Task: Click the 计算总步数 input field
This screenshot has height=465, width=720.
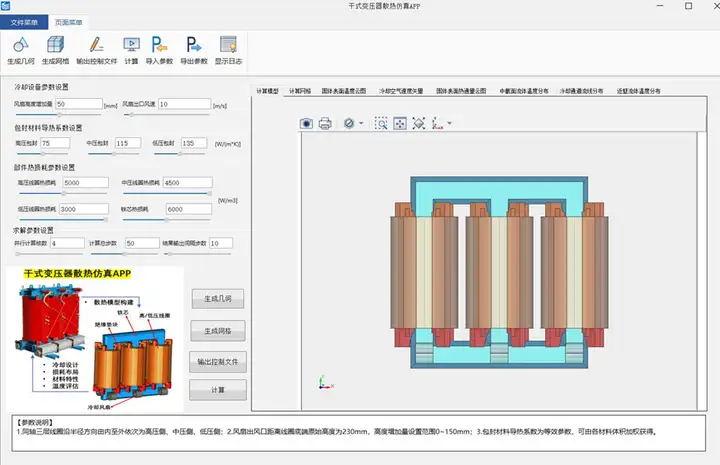Action: (x=142, y=243)
